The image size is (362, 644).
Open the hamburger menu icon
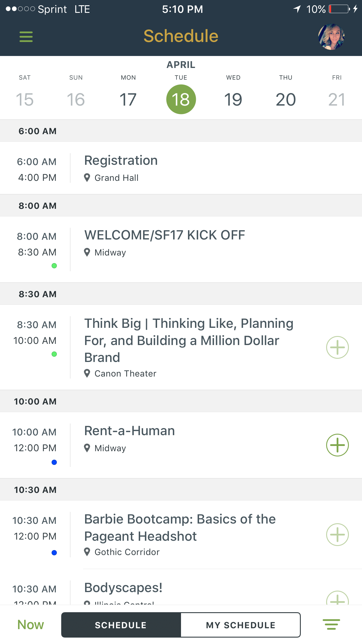26,37
